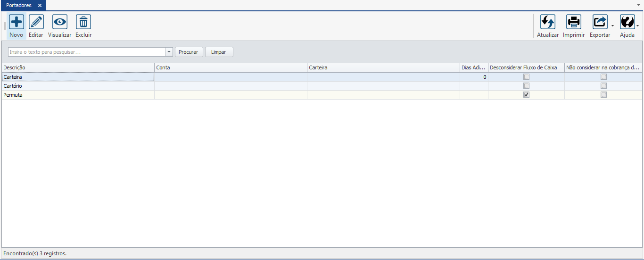Expand the search text dropdown arrow
The width and height of the screenshot is (644, 260).
pyautogui.click(x=169, y=52)
